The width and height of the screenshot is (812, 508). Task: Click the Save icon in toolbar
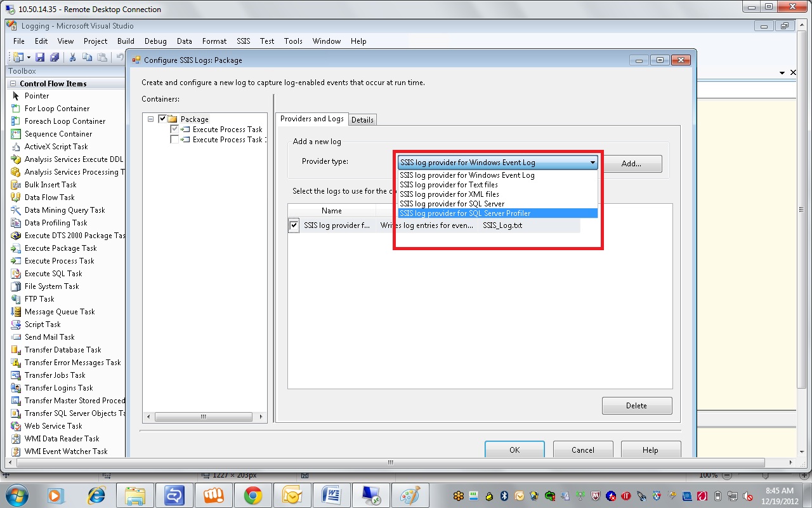point(40,57)
